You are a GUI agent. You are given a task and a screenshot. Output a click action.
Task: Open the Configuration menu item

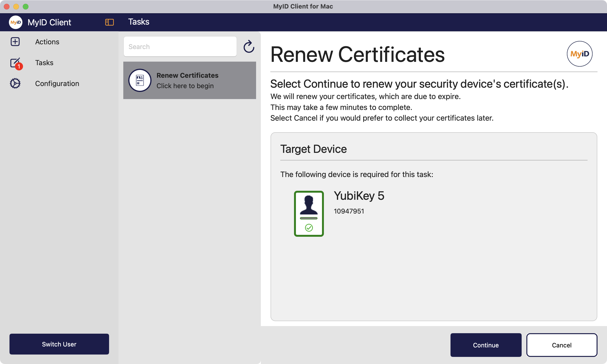[x=57, y=84]
